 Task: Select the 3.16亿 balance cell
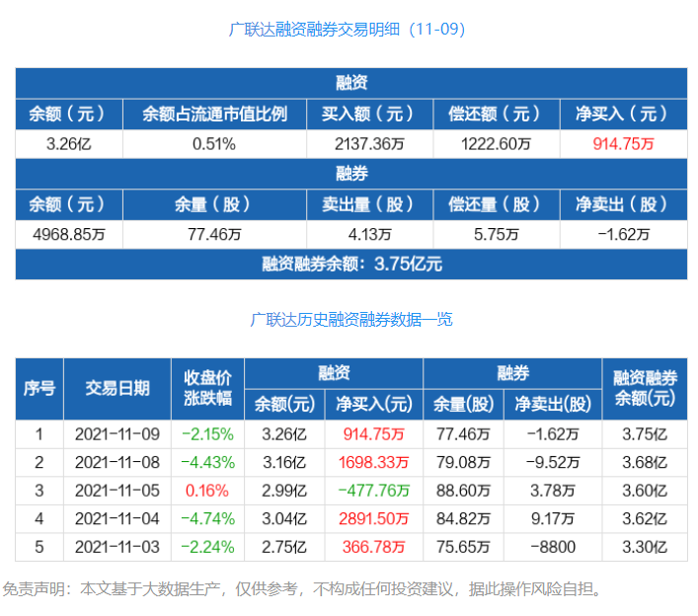tap(284, 462)
